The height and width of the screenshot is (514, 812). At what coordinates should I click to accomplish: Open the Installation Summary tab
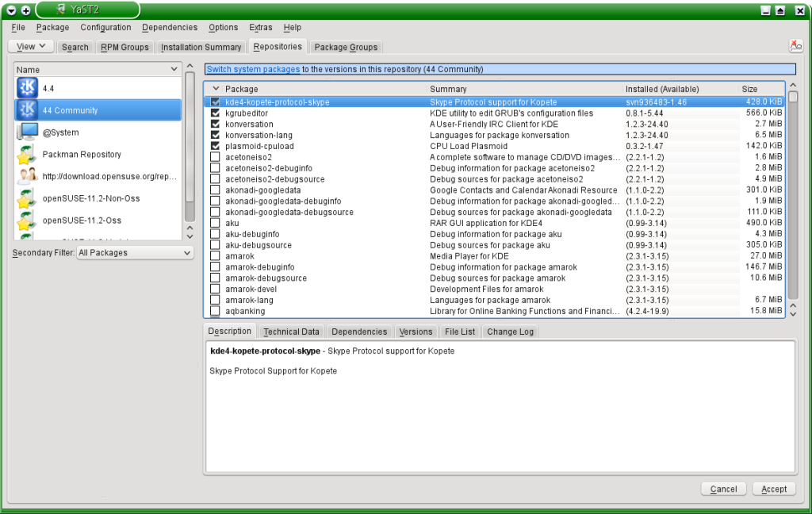pos(201,47)
